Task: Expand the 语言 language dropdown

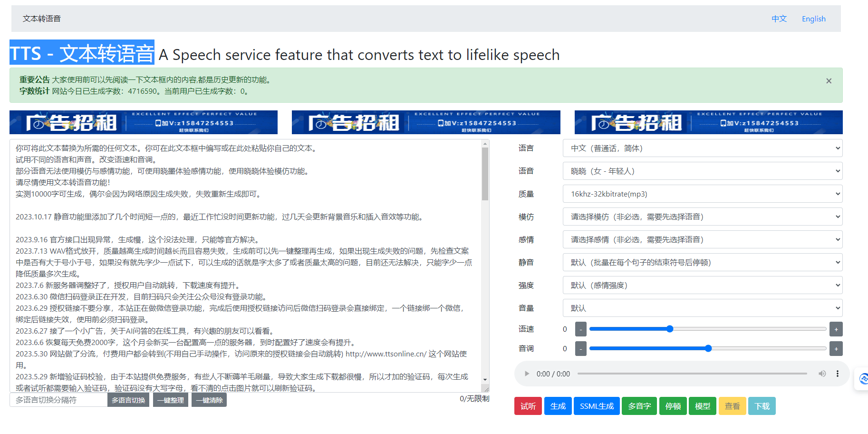Action: (702, 148)
